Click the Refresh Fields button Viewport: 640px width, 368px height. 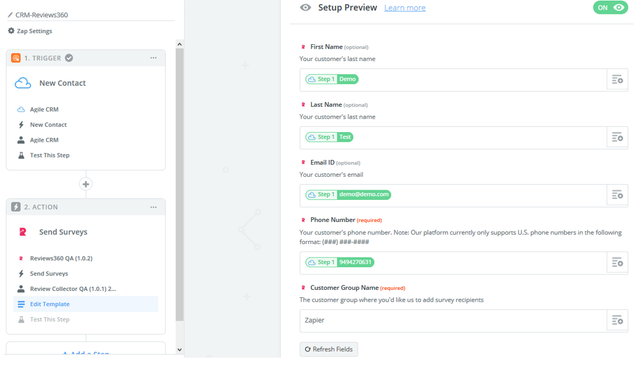coord(329,349)
